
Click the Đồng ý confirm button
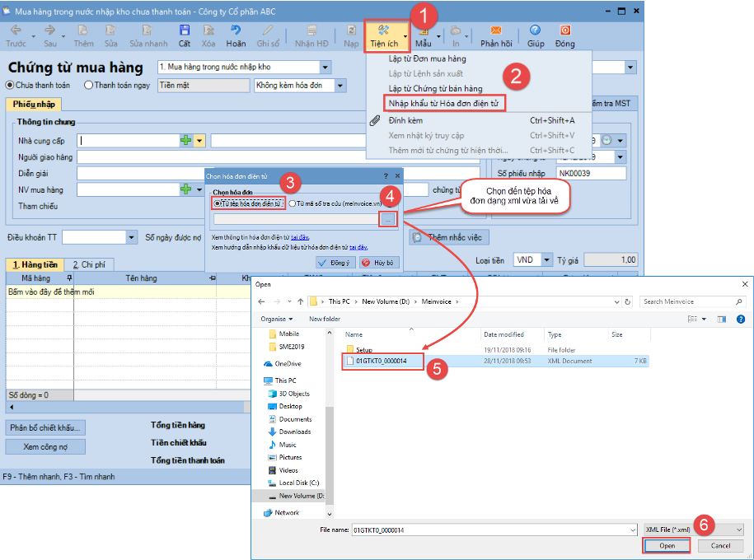click(x=336, y=263)
